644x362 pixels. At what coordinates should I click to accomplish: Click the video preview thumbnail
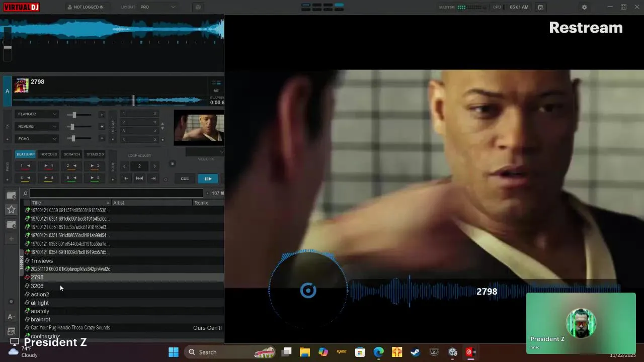point(199,128)
